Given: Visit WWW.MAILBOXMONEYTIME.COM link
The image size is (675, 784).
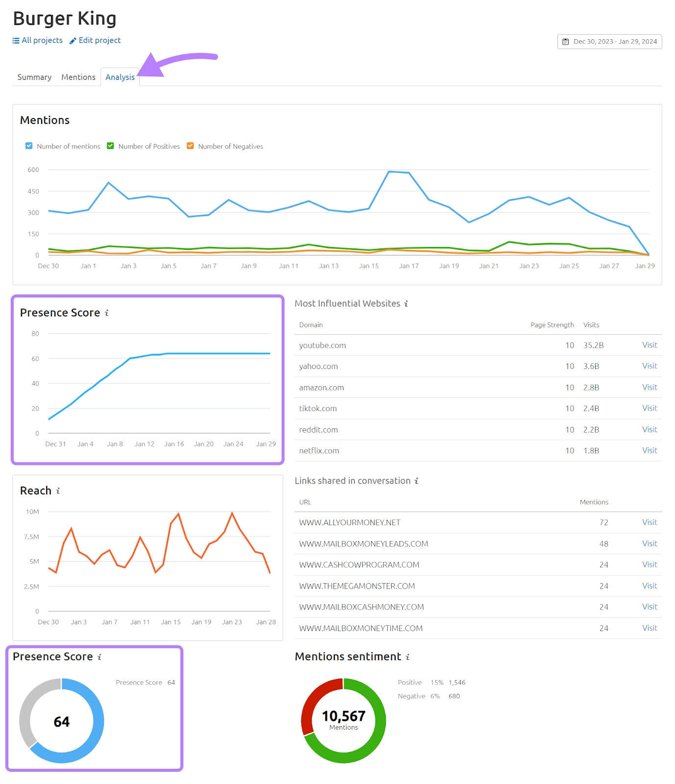Looking at the screenshot, I should (x=650, y=628).
